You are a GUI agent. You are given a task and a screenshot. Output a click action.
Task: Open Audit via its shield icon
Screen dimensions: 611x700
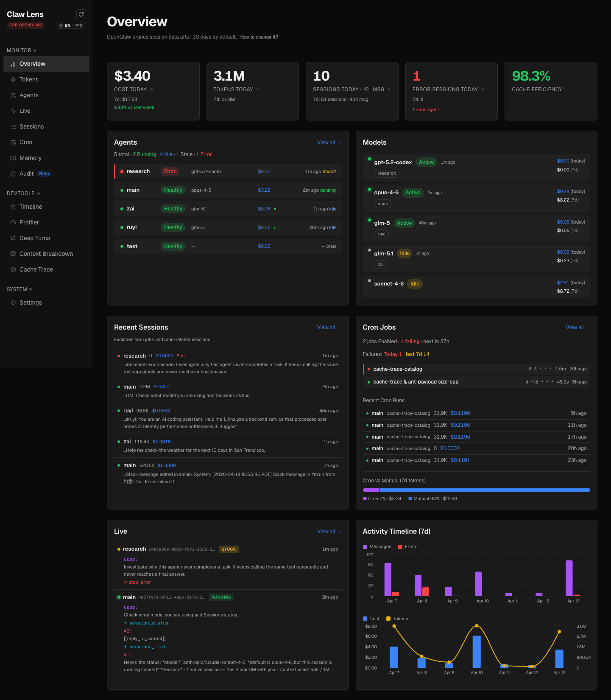13,174
